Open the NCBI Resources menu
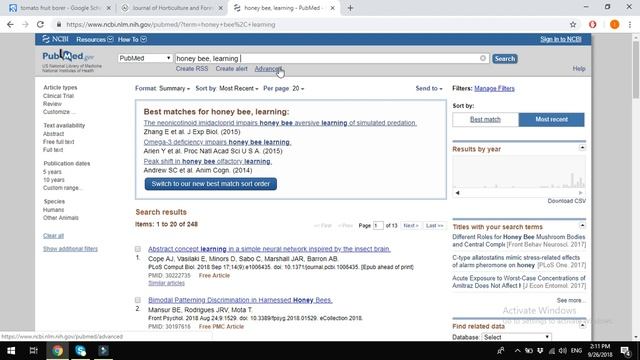 (95, 40)
